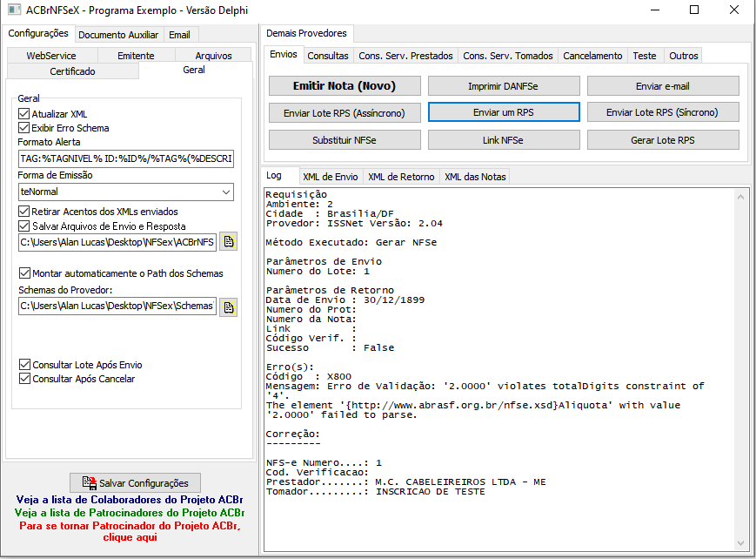The width and height of the screenshot is (756, 559).
Task: Click the Formato Alerta input field
Action: [x=126, y=158]
